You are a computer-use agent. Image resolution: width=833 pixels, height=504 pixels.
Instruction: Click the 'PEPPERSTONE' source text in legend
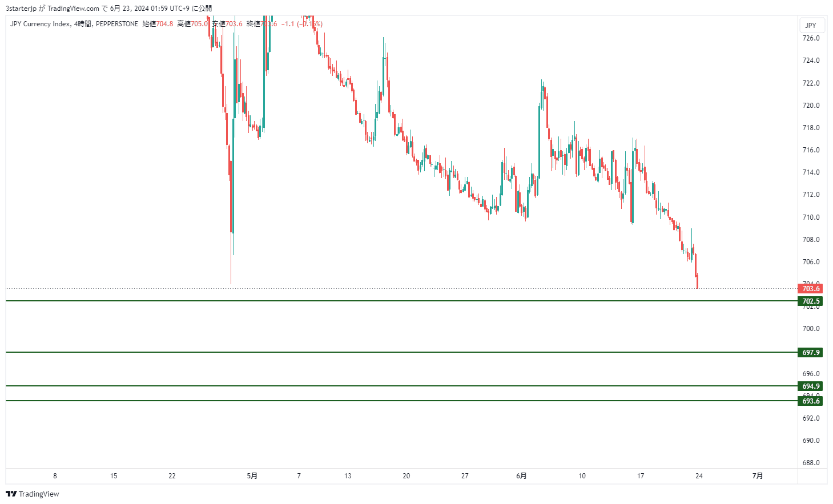pos(117,24)
